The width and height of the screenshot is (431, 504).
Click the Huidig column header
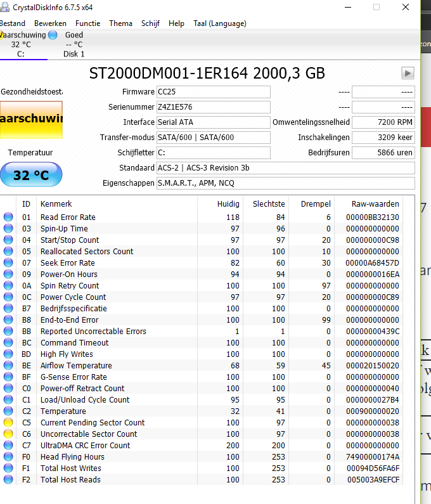[220, 204]
